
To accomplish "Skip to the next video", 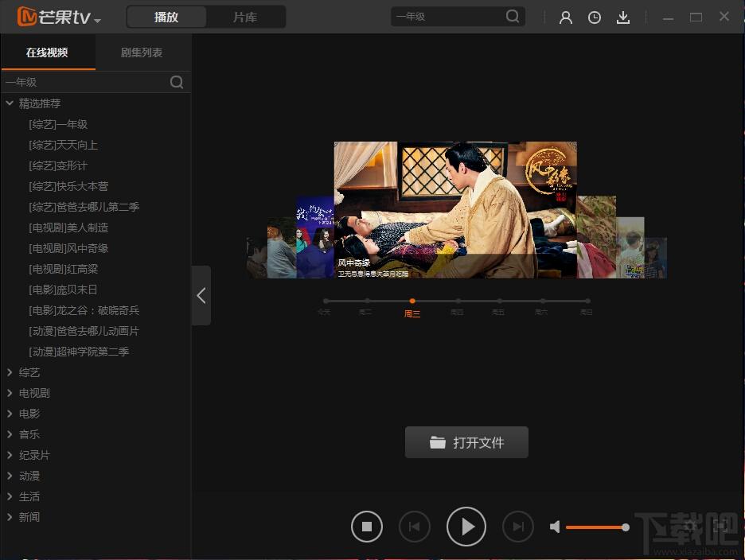I will [x=518, y=527].
